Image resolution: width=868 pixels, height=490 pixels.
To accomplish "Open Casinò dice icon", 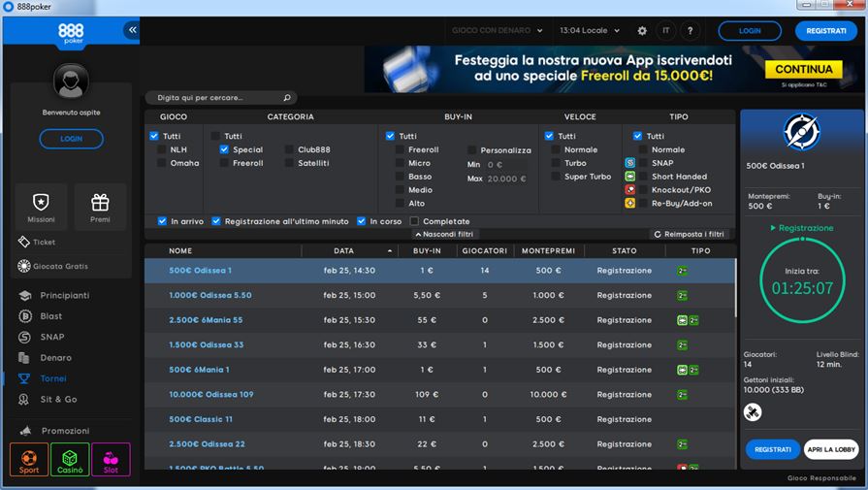I will 70,460.
